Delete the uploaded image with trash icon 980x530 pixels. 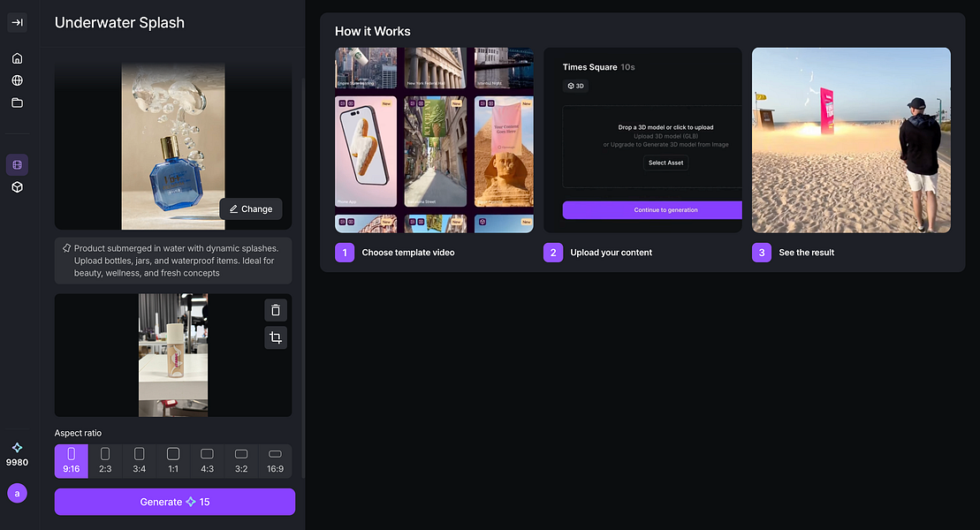tap(276, 310)
